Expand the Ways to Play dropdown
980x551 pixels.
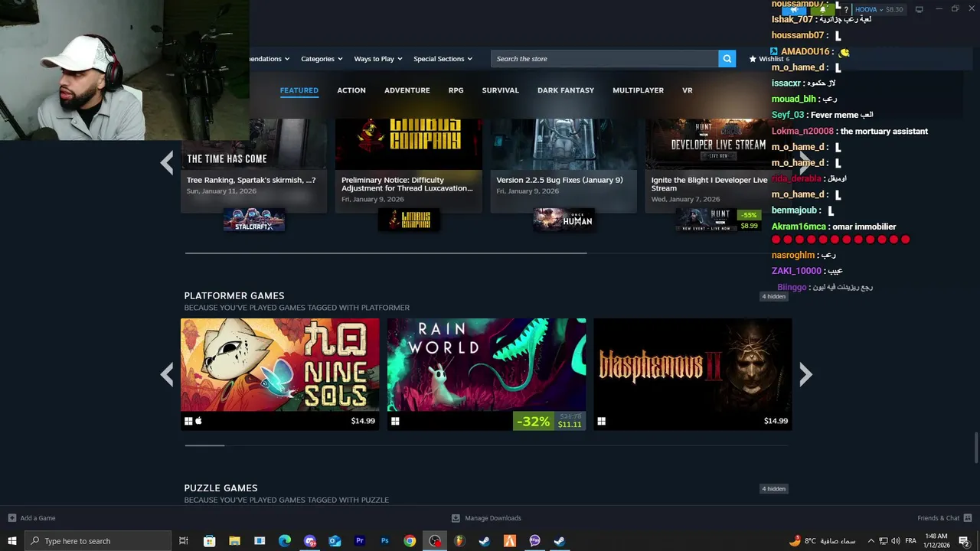[x=378, y=59]
